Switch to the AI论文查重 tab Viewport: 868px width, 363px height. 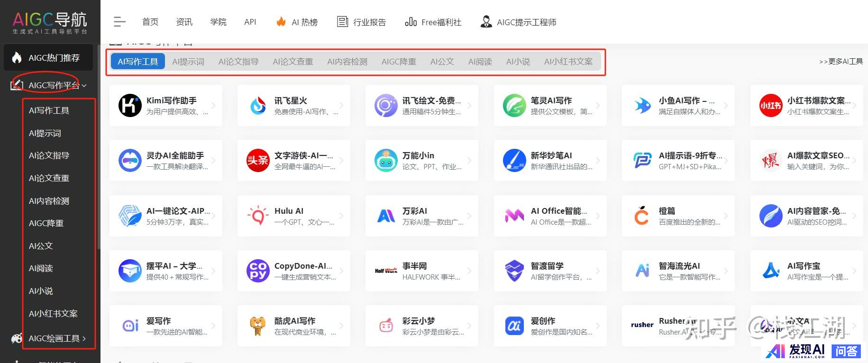(x=293, y=62)
